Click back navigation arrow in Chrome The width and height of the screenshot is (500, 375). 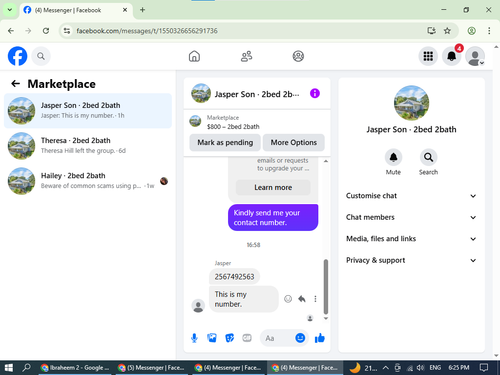pos(11,31)
